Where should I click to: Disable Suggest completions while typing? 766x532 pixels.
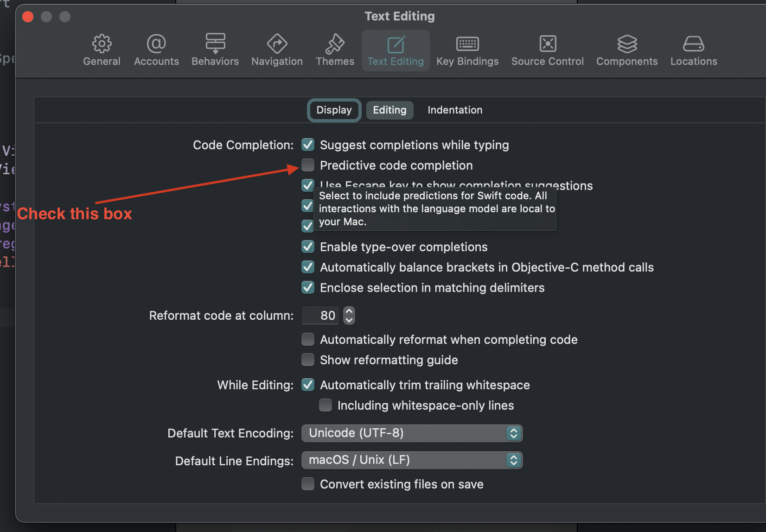308,145
